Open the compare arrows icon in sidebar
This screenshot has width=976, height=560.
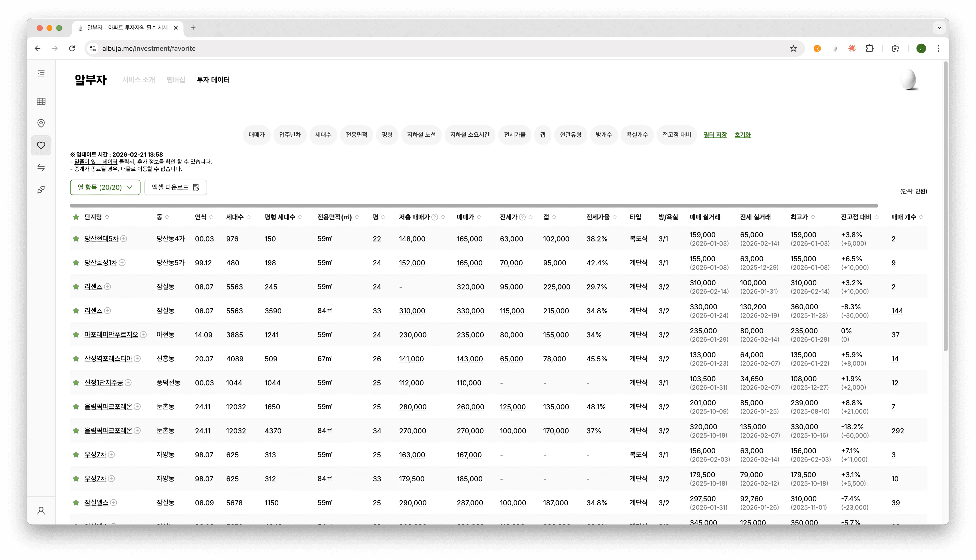pos(41,167)
